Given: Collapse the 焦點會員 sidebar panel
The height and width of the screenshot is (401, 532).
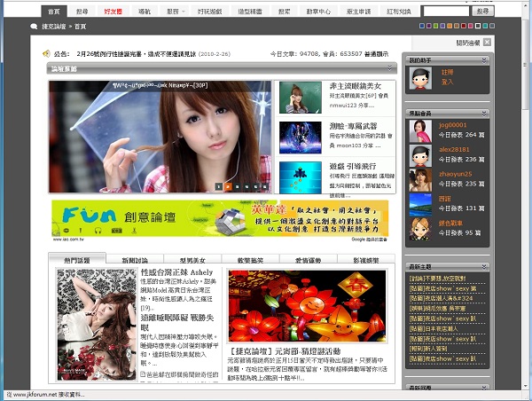Looking at the screenshot, I should (484, 113).
